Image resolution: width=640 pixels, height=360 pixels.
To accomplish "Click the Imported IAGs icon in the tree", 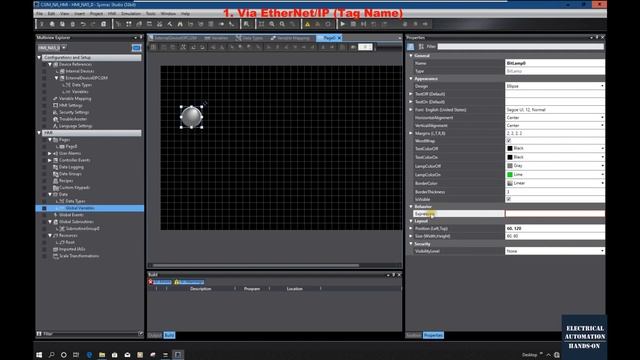I will (55, 249).
